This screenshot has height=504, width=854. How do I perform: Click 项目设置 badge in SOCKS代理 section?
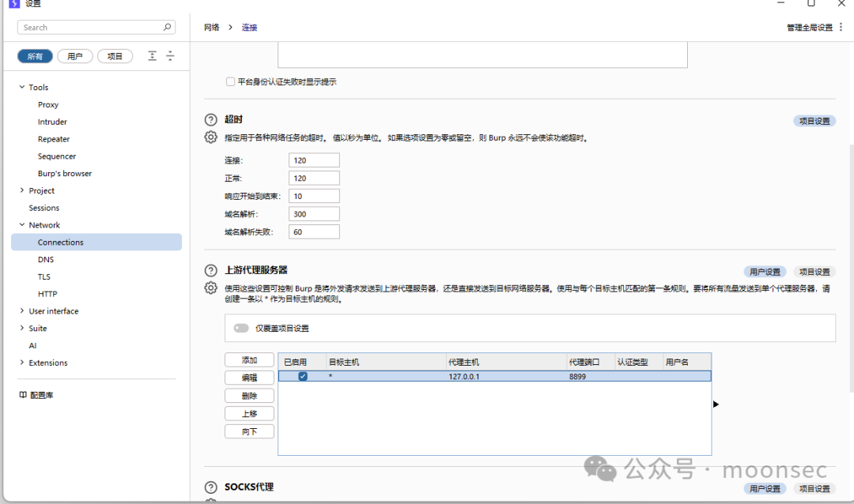pyautogui.click(x=814, y=488)
